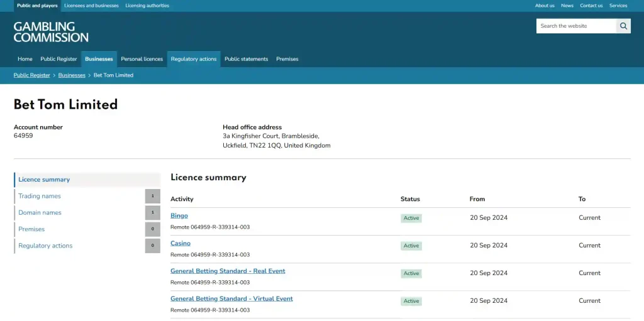
Task: Click the search magnifier icon button
Action: [x=623, y=26]
